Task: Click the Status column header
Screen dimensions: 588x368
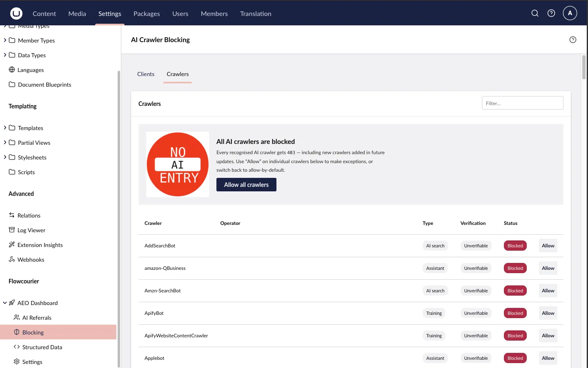Action: pos(510,223)
